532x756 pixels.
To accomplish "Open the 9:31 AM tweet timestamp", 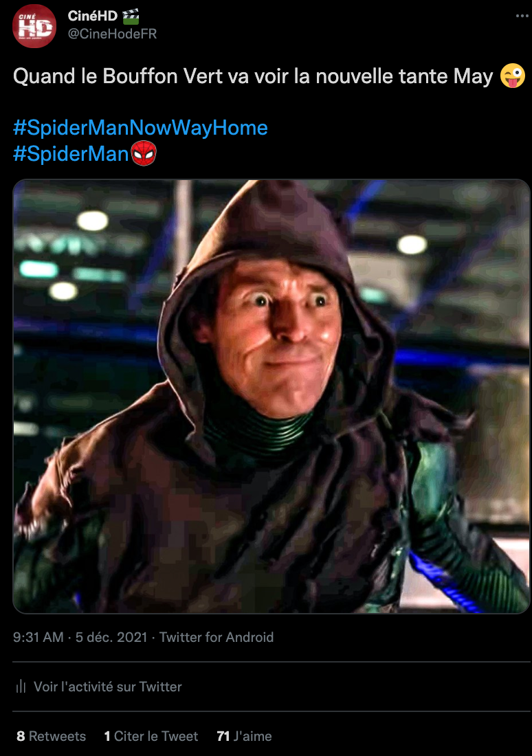I will (x=38, y=637).
